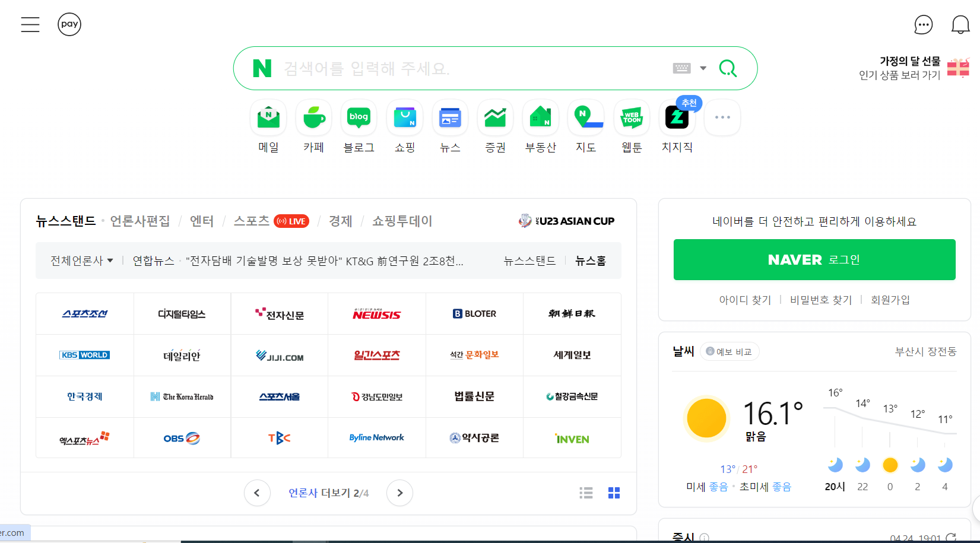Select the 언론사편집 tab
Image resolution: width=980 pixels, height=543 pixels.
point(140,221)
